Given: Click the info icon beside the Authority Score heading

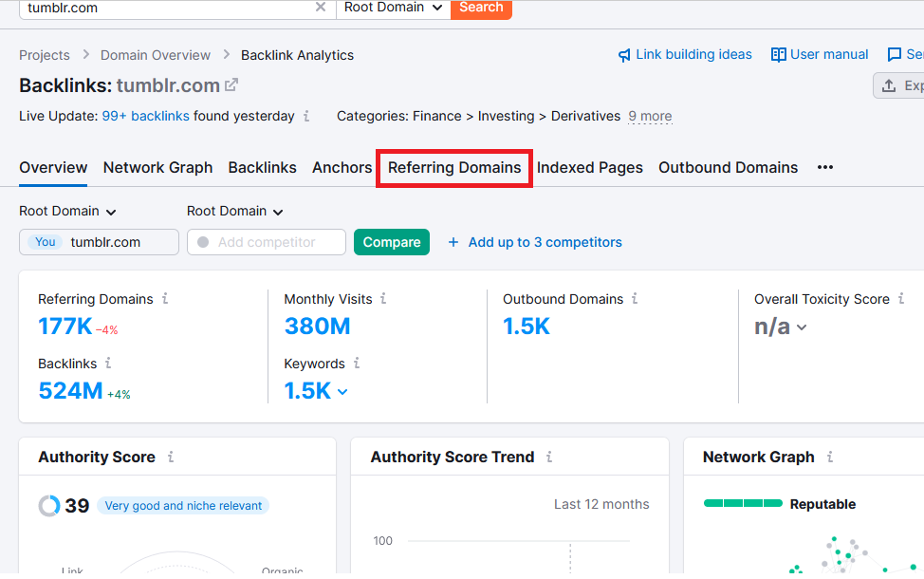Looking at the screenshot, I should [171, 457].
